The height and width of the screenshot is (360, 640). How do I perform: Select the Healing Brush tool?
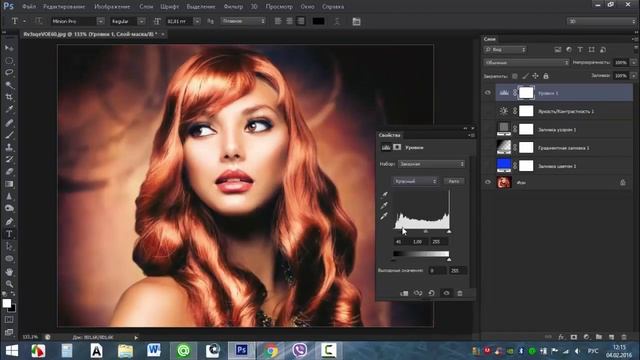click(x=9, y=122)
